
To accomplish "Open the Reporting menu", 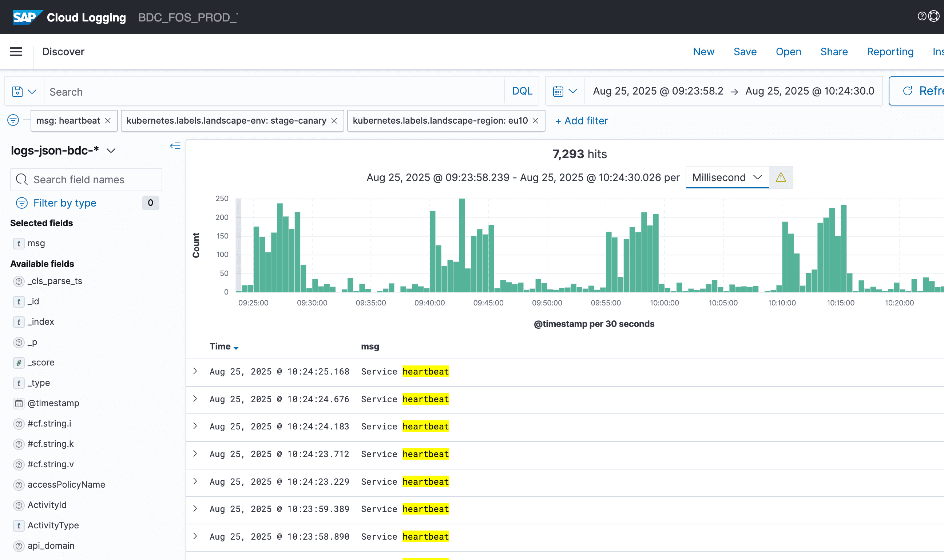I will pos(890,52).
